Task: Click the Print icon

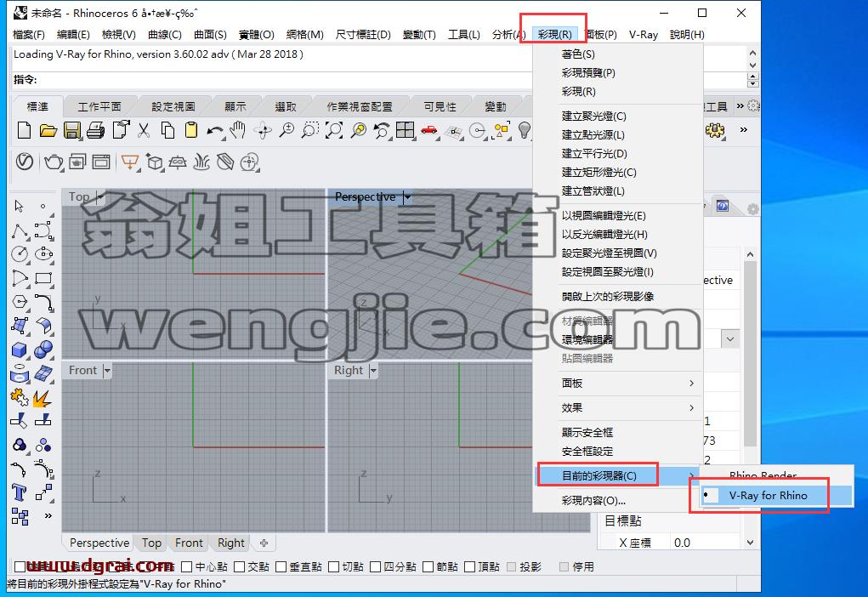Action: (96, 131)
